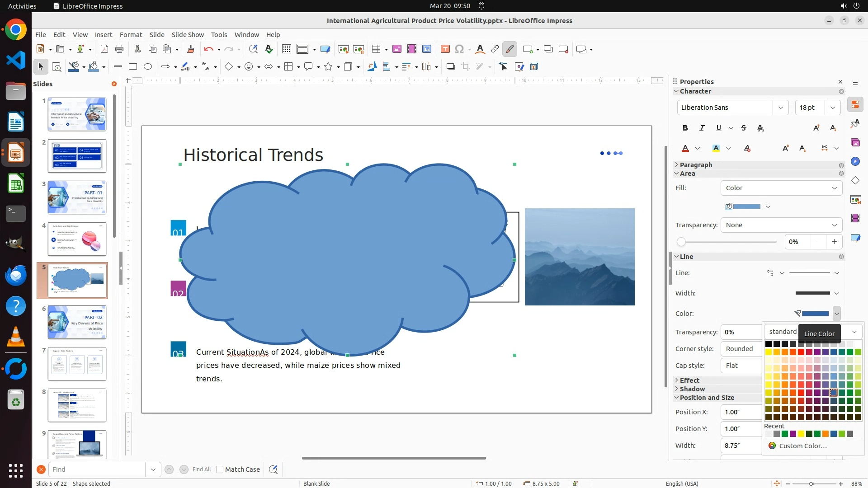Viewport: 868px width, 488px height.
Task: Click the Insert Table icon
Action: tap(376, 49)
